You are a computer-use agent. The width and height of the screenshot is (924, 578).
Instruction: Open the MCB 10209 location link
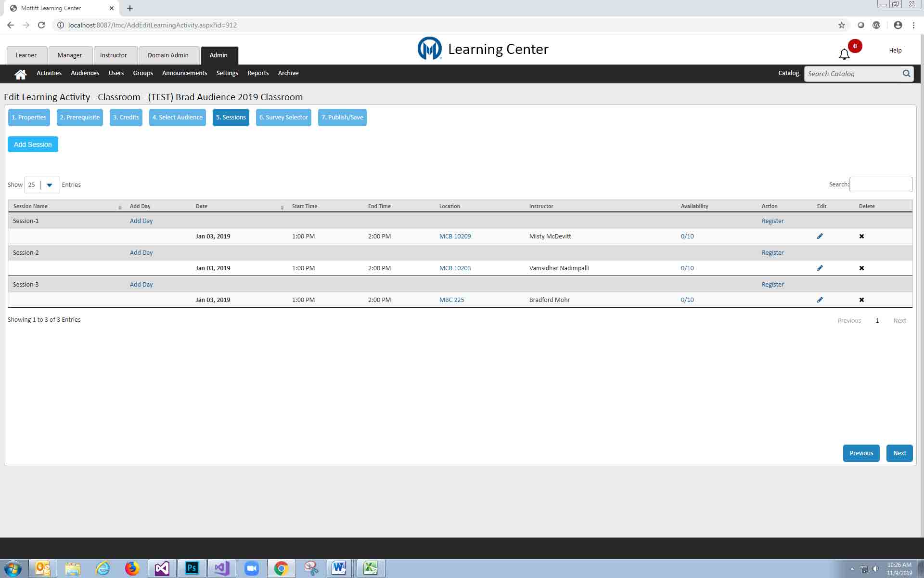click(455, 236)
